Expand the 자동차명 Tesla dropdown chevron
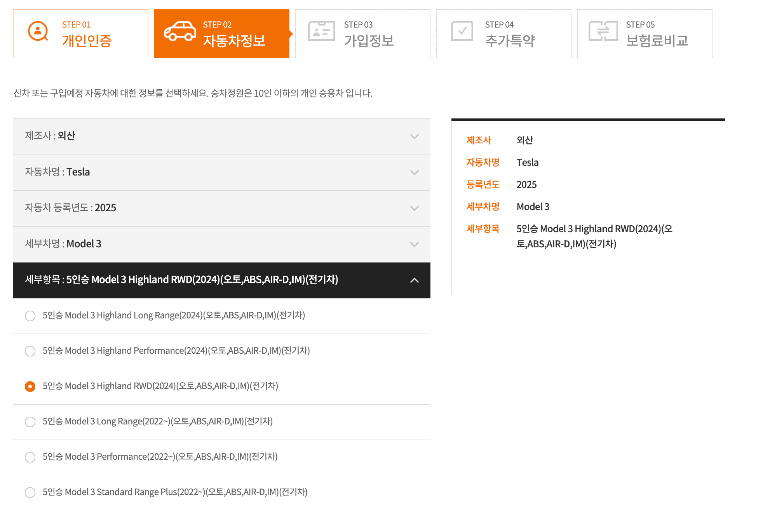The width and height of the screenshot is (770, 532). pyautogui.click(x=414, y=172)
